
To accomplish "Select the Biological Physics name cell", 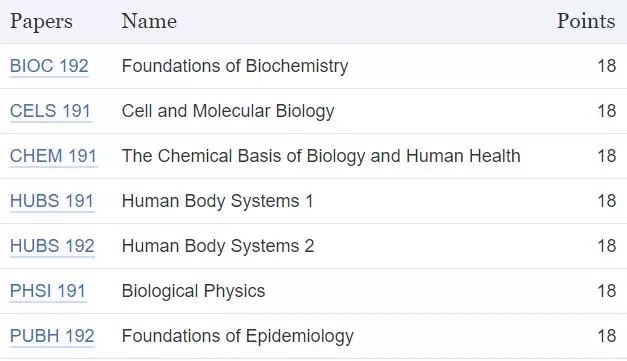I will pos(194,291).
